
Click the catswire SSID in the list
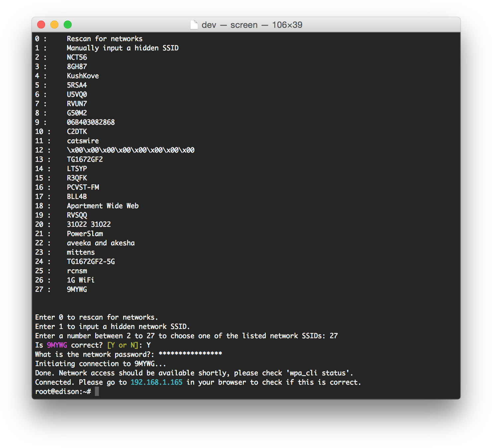(x=83, y=141)
